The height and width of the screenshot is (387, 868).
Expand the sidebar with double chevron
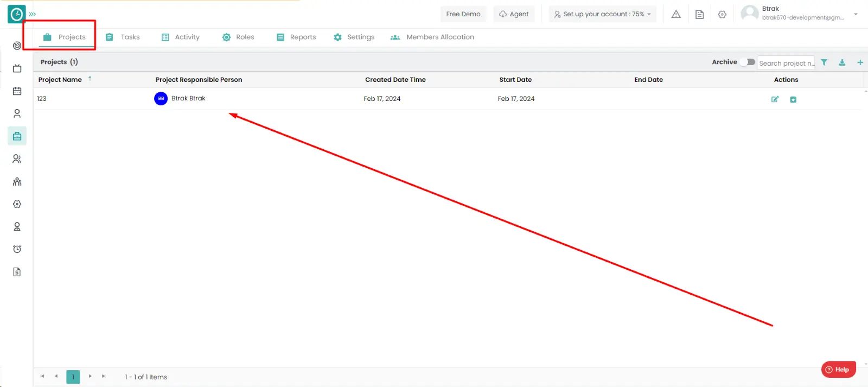pos(33,14)
